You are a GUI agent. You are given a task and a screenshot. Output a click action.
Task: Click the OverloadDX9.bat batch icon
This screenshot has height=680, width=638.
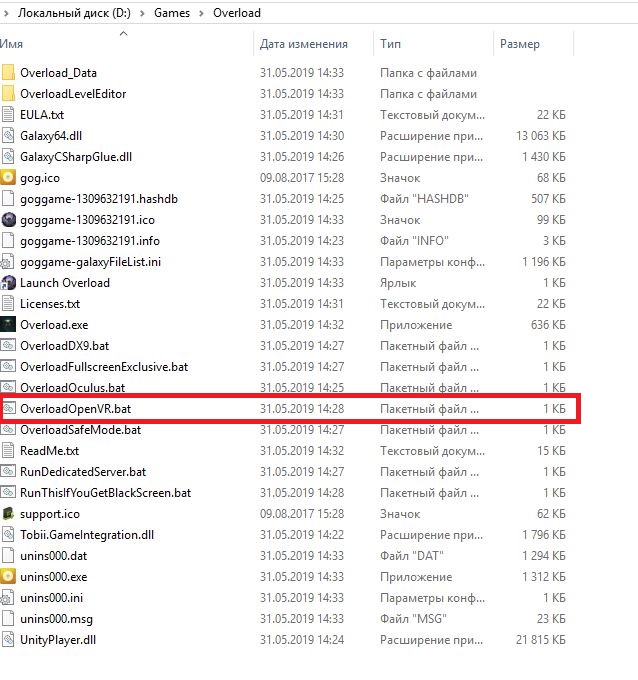coord(8,346)
